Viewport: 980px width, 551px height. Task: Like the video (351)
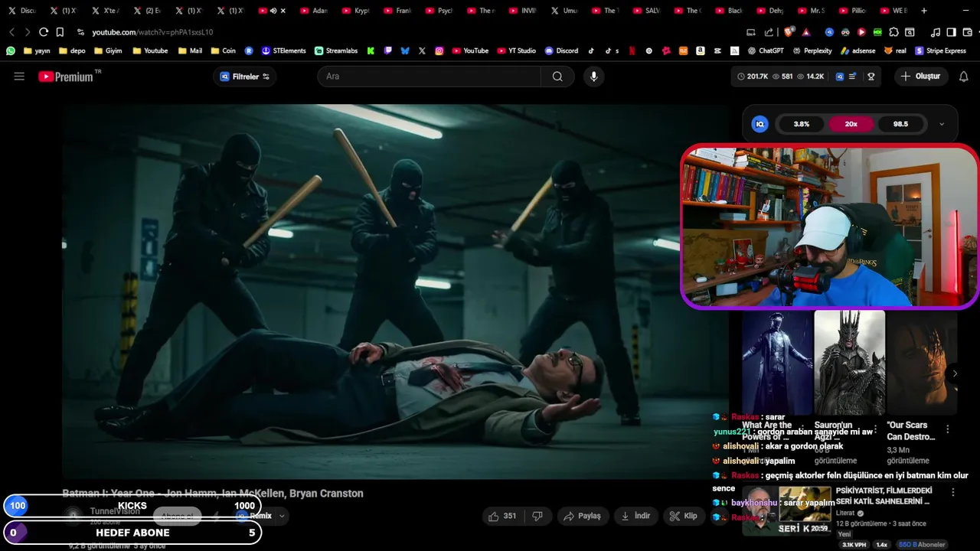[502, 516]
